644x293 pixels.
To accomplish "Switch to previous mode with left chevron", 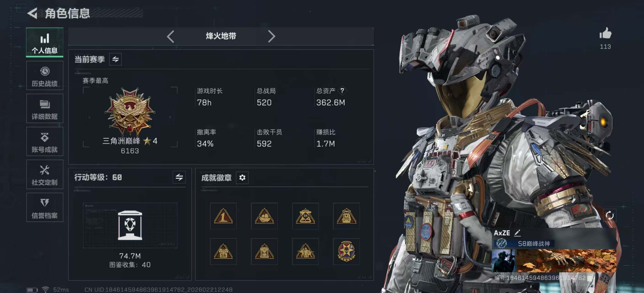I will pyautogui.click(x=171, y=37).
